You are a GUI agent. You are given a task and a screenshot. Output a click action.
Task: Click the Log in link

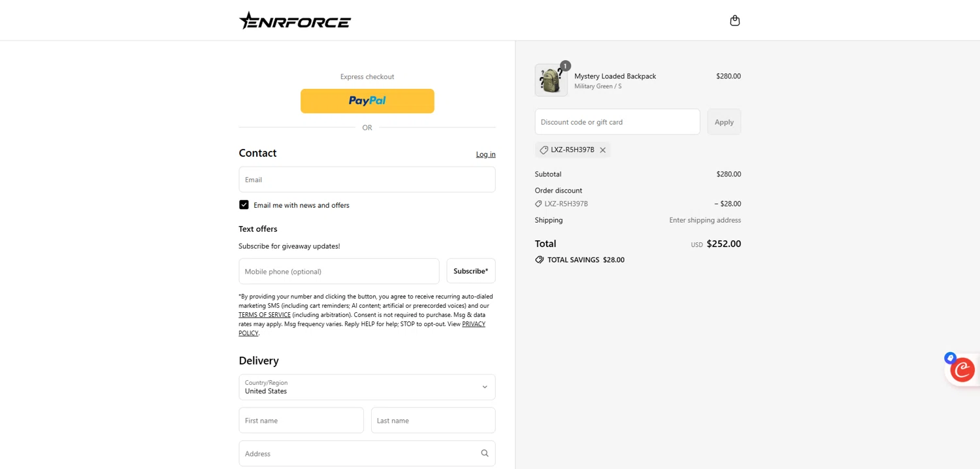tap(485, 155)
